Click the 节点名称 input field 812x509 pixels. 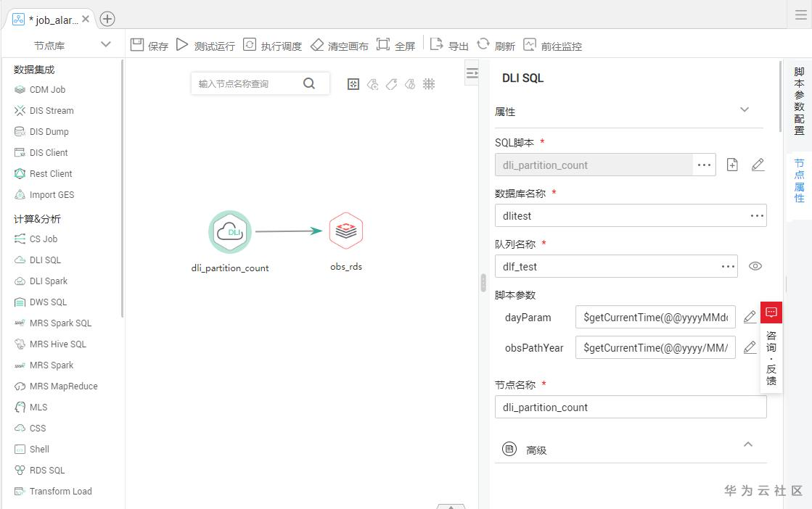(x=631, y=407)
